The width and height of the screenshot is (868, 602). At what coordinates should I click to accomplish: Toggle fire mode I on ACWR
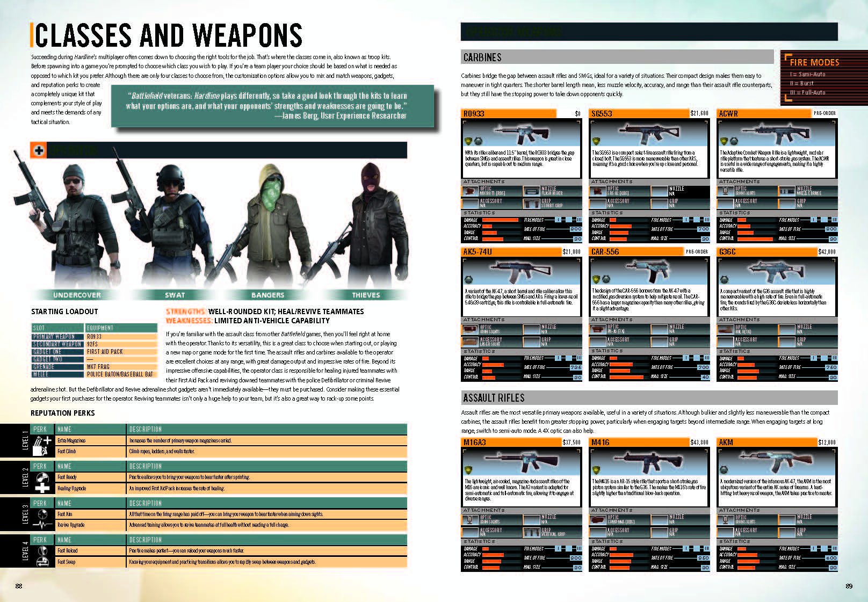click(814, 220)
